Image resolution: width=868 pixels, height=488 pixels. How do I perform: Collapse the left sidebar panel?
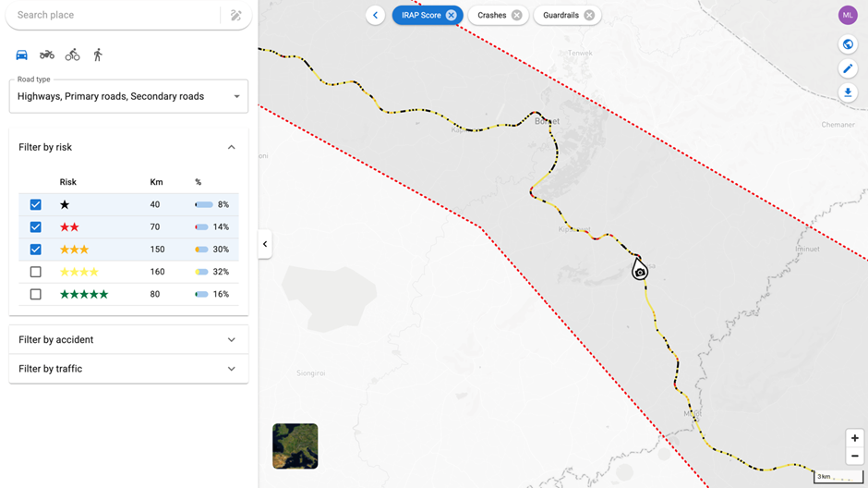tap(265, 244)
